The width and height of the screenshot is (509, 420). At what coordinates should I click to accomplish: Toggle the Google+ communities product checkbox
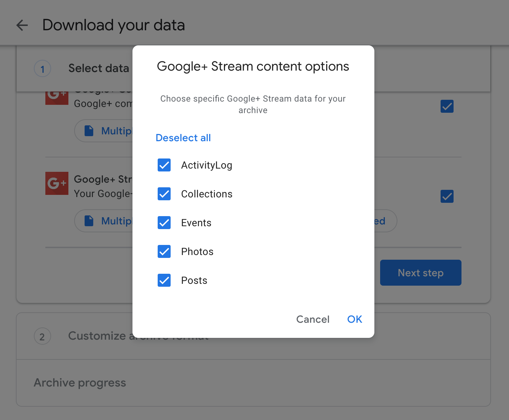447,106
